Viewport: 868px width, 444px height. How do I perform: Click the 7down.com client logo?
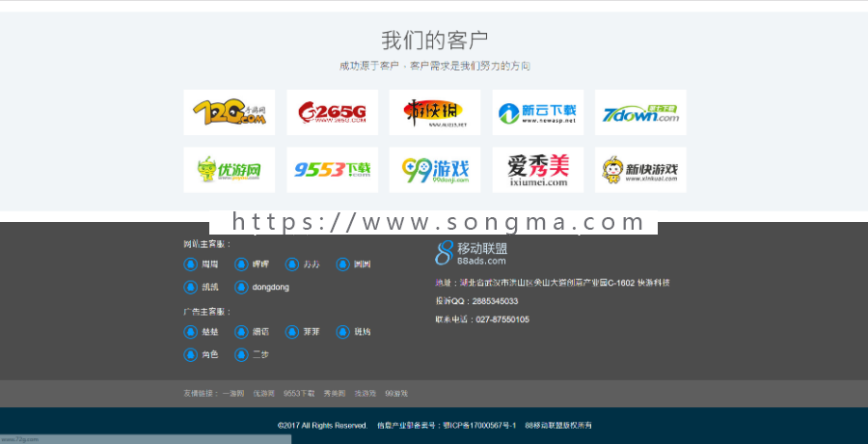pos(640,113)
